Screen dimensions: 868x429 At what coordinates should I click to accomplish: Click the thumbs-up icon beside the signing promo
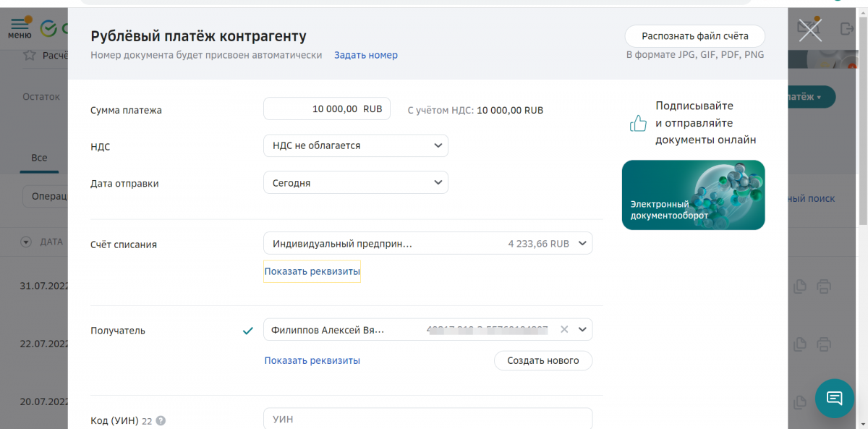point(638,124)
